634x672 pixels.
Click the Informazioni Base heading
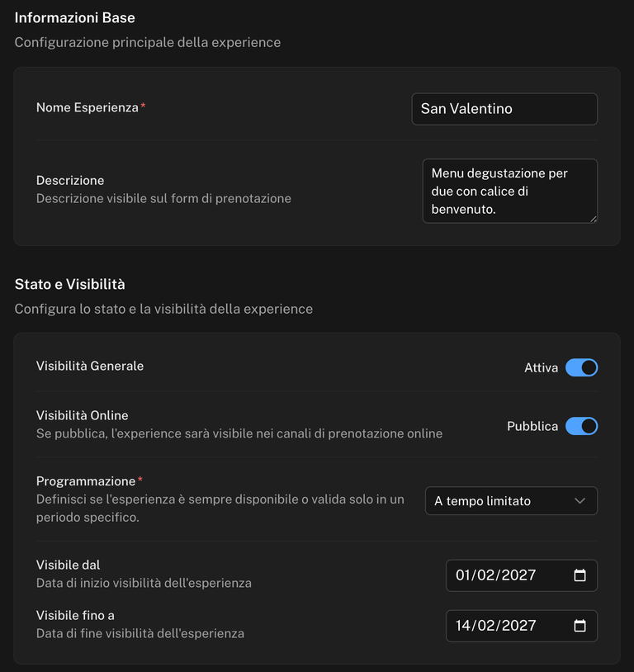point(74,17)
